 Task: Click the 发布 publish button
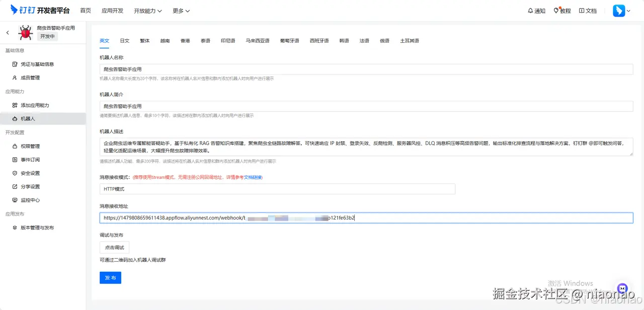(110, 277)
